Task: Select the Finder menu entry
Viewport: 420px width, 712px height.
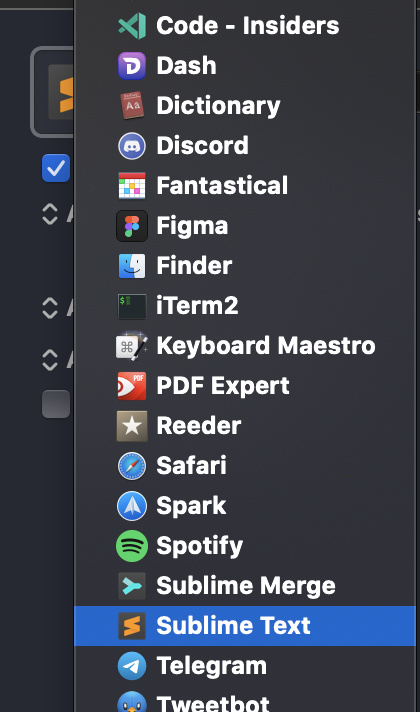Action: coord(245,266)
